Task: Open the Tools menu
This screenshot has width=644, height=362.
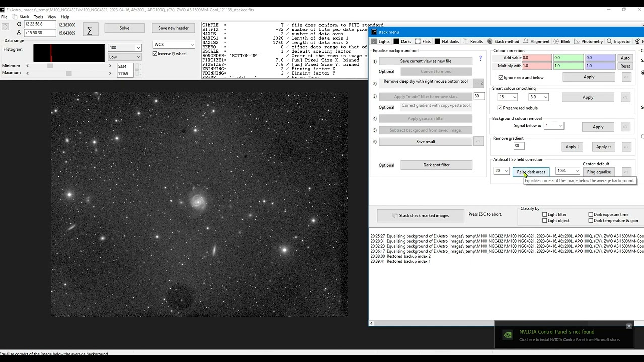Action: click(x=38, y=17)
